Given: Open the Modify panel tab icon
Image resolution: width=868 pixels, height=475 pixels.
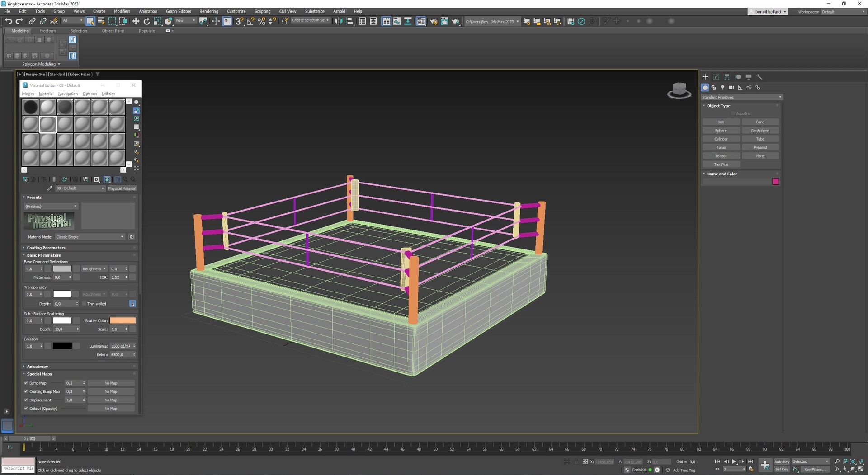Looking at the screenshot, I should pos(716,77).
